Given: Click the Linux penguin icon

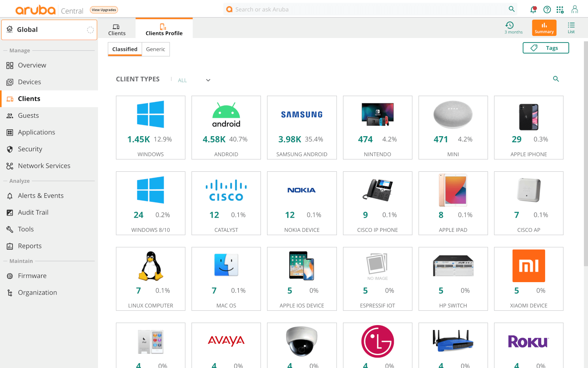Looking at the screenshot, I should tap(150, 266).
